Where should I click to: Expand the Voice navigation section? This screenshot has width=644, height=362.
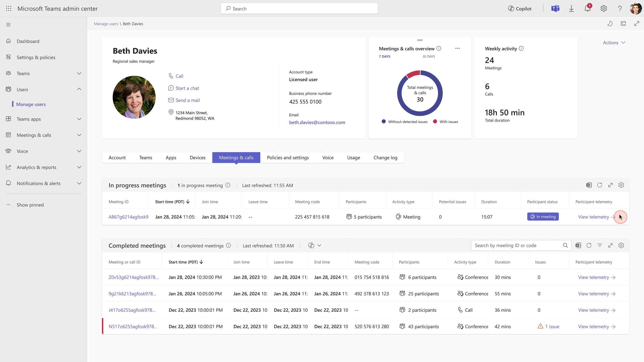tap(79, 151)
